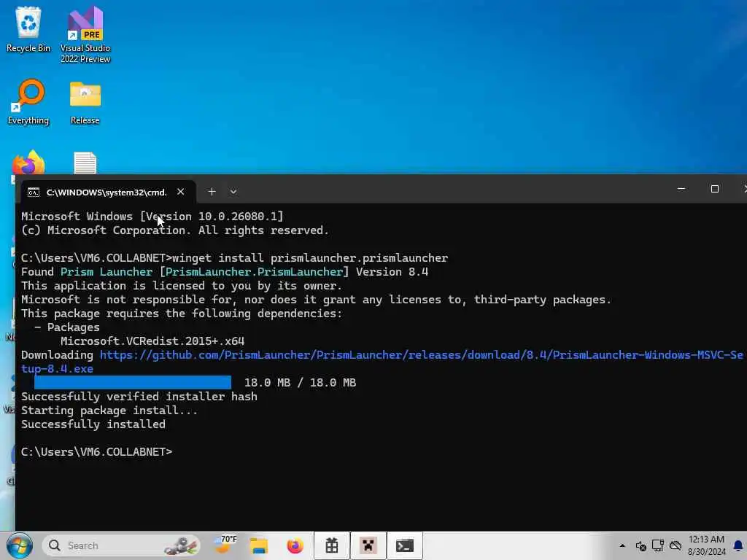Click the terminal prompt input line
The width and height of the screenshot is (747, 560).
[97, 452]
